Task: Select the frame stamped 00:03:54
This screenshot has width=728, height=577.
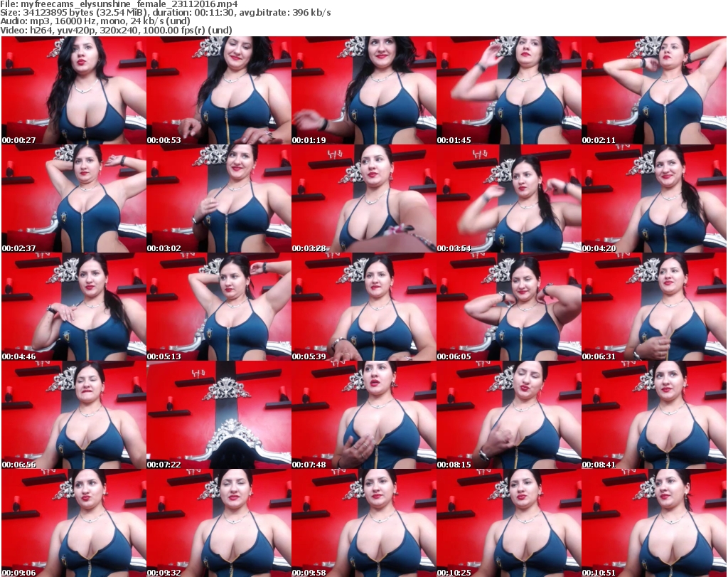Action: 509,198
